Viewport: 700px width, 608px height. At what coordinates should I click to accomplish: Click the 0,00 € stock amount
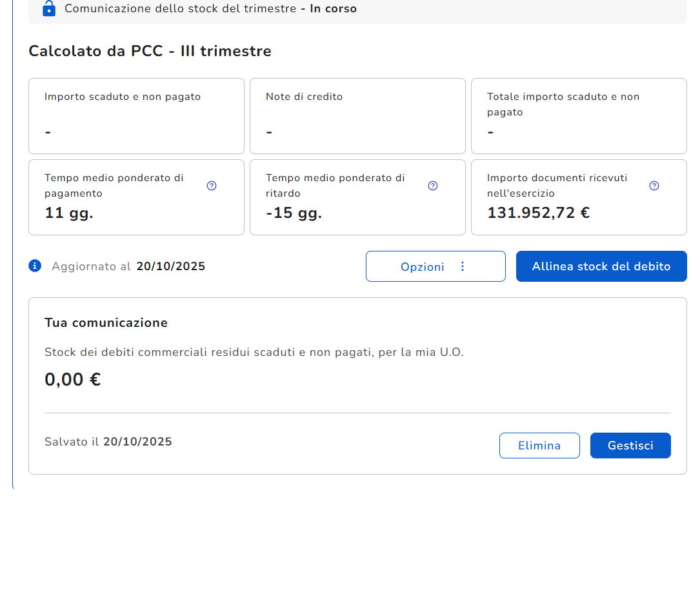73,380
